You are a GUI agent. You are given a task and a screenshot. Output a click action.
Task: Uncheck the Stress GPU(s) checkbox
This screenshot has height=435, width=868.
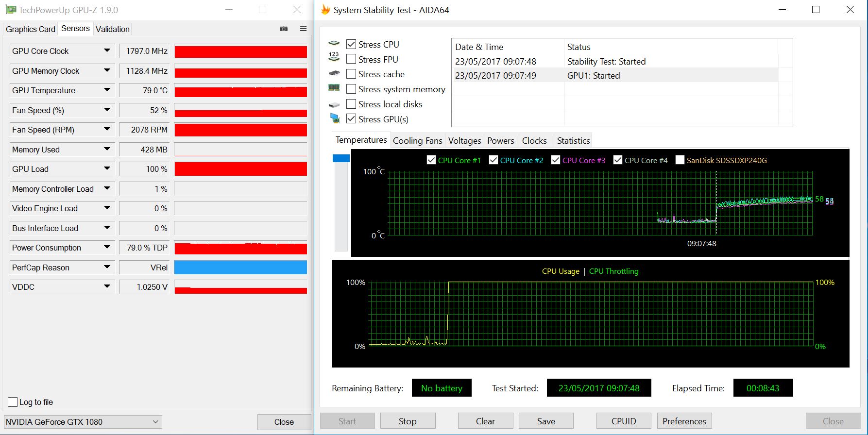point(351,119)
